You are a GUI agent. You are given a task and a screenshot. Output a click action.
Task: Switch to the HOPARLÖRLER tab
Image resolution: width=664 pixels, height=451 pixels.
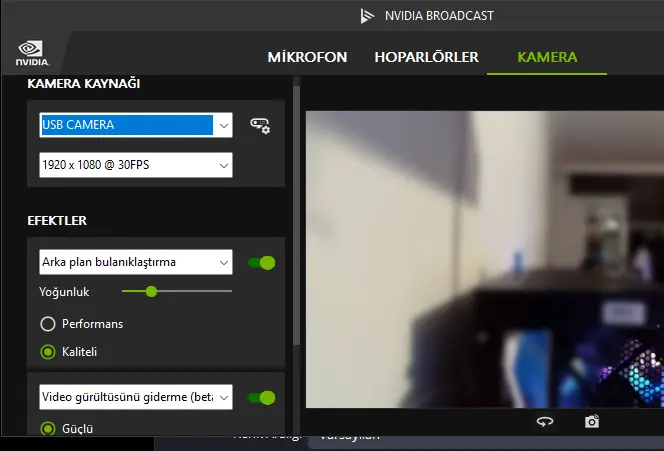(x=426, y=57)
